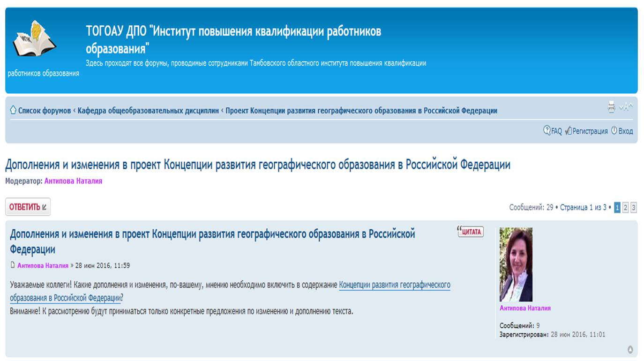644x361 pixels.
Task: Jump to page 3 of the topic
Action: click(x=633, y=207)
